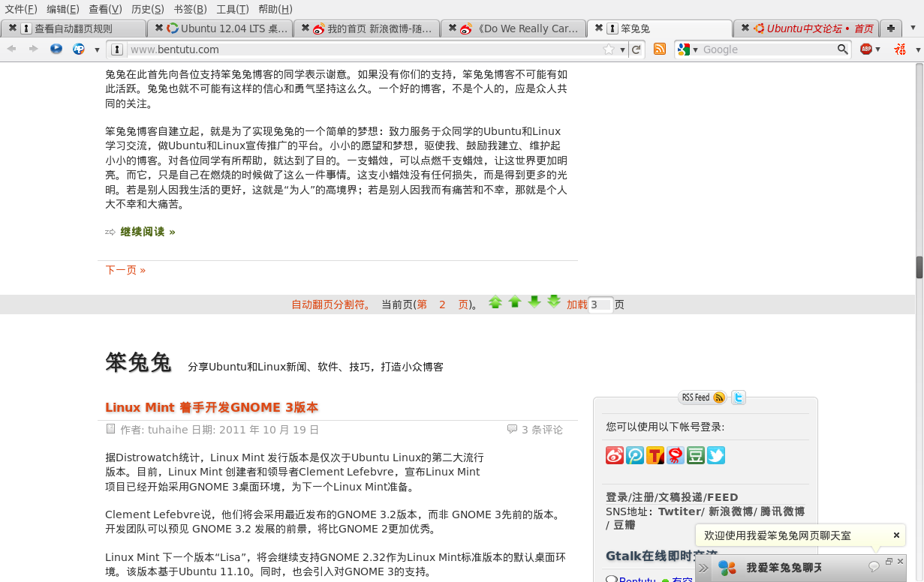This screenshot has width=924, height=582.
Task: Open the 工具(T) menu
Action: (x=233, y=9)
